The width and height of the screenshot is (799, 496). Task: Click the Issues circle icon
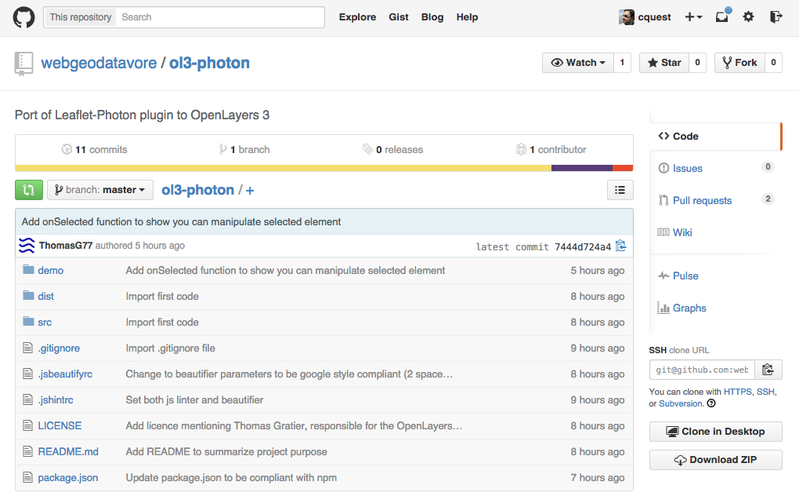[x=663, y=168]
